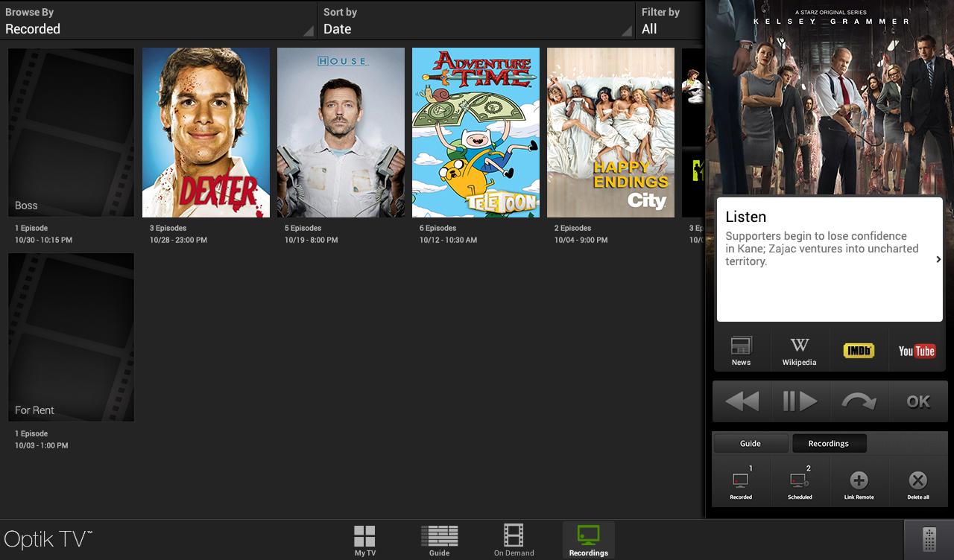
Task: Switch the remote panel to Guide
Action: pos(751,443)
